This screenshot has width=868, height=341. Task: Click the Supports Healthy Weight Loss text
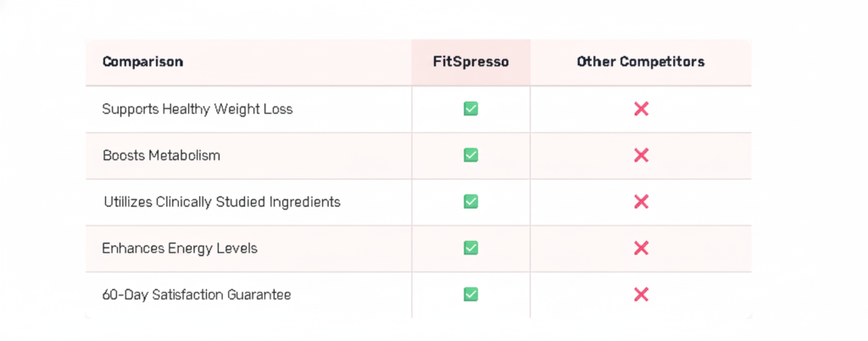point(197,109)
